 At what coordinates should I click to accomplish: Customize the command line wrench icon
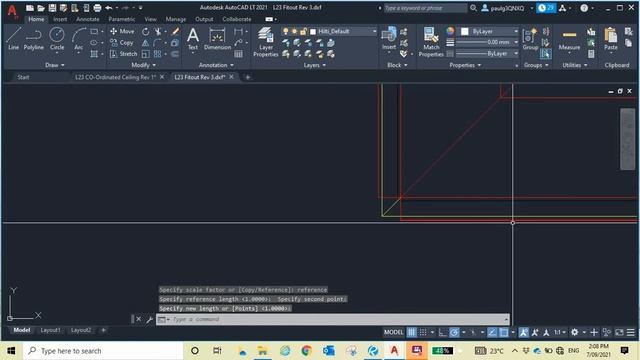pyautogui.click(x=149, y=319)
